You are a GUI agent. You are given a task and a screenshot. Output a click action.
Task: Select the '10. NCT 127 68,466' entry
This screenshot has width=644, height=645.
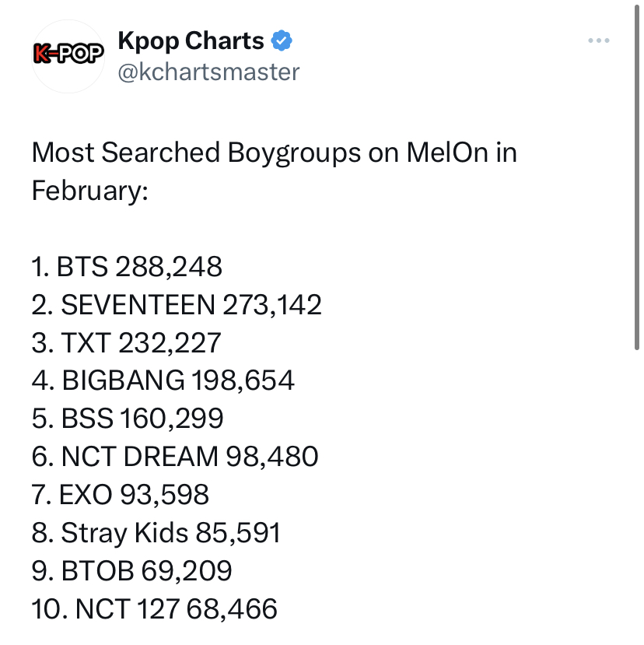tap(154, 608)
